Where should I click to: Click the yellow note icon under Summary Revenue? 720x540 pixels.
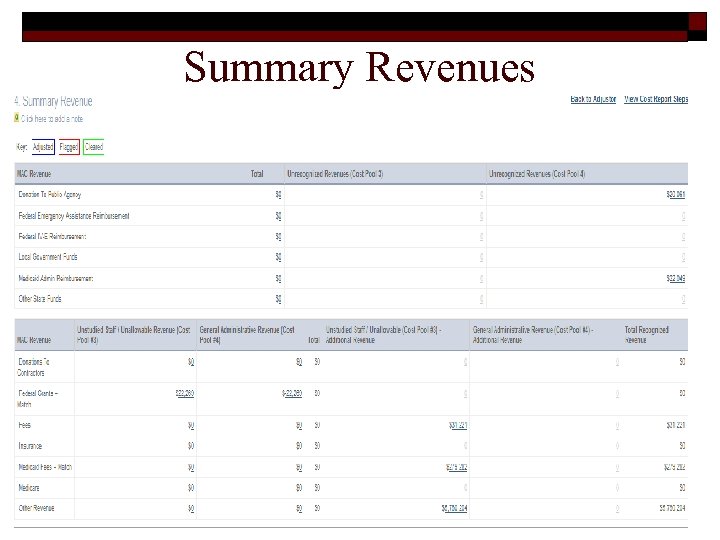point(17,118)
